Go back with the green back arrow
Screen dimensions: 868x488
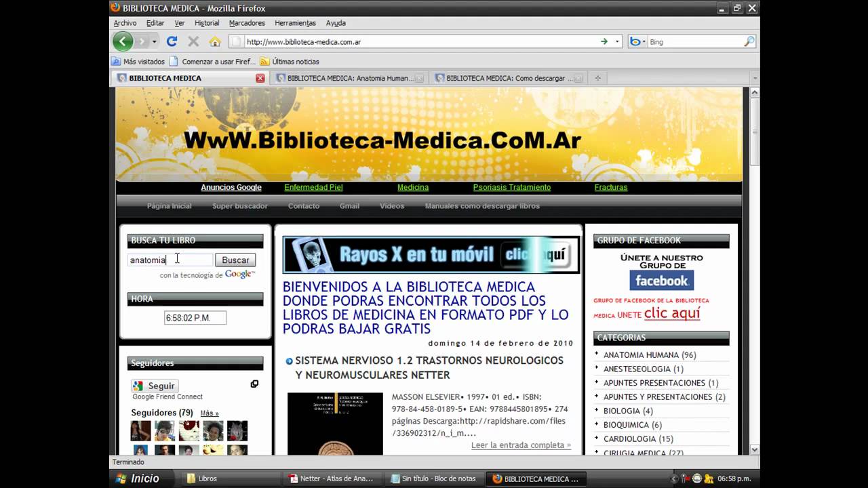(123, 41)
